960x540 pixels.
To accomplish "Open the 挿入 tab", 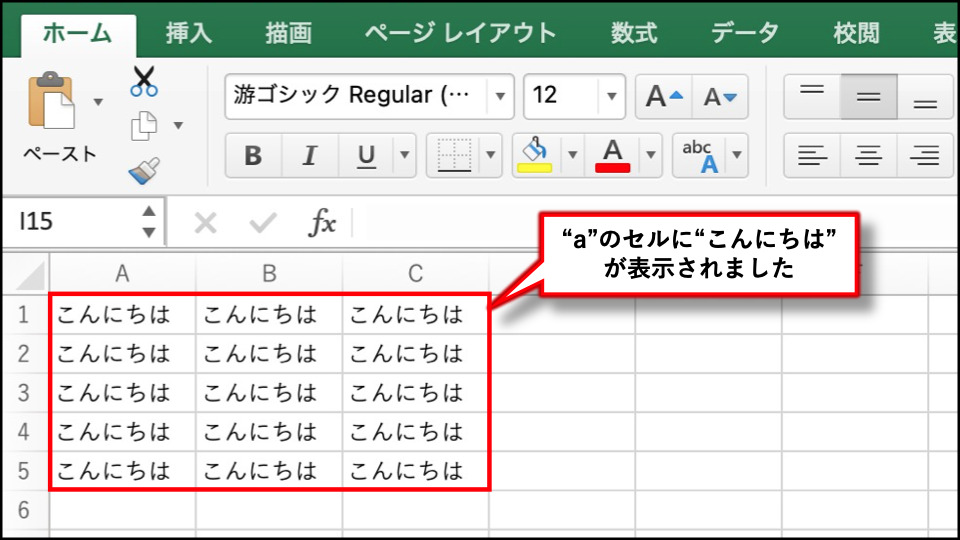I will (189, 34).
